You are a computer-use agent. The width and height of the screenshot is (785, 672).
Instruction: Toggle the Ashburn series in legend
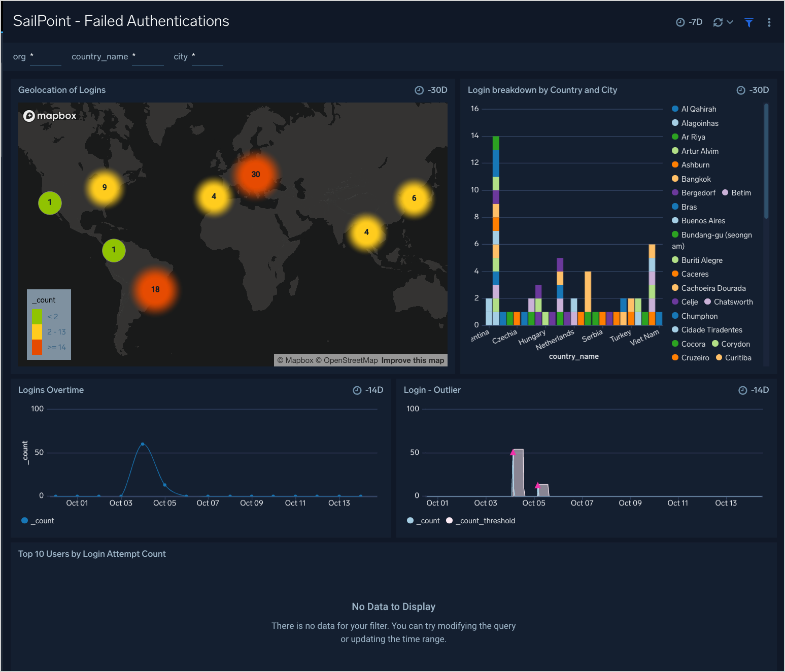click(x=695, y=165)
